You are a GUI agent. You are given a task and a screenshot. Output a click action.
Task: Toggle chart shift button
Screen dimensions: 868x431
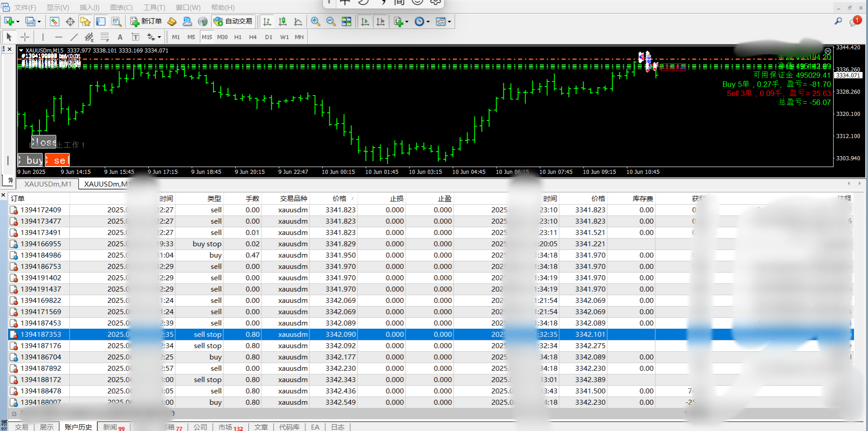pos(381,21)
